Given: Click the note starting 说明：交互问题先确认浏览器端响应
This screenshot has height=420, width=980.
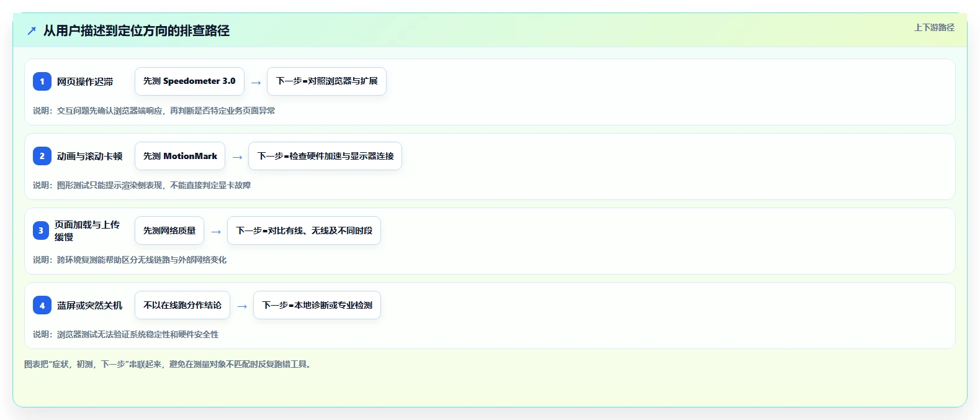Looking at the screenshot, I should (x=154, y=111).
